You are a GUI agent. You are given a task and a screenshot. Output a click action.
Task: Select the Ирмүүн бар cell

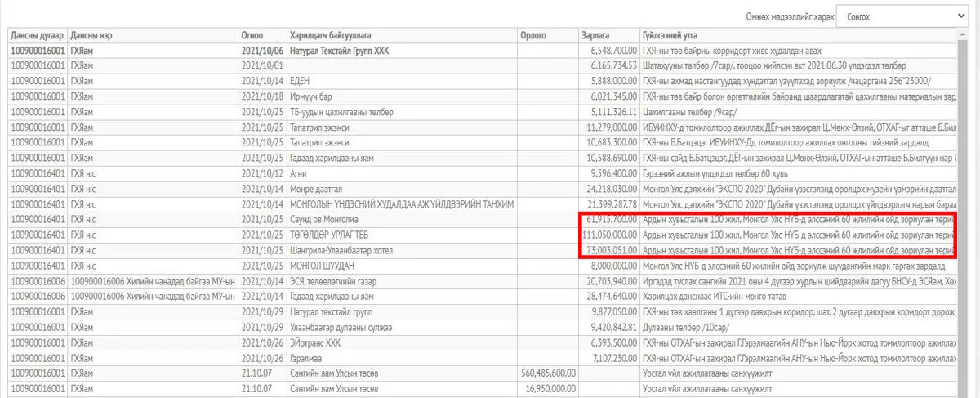401,96
